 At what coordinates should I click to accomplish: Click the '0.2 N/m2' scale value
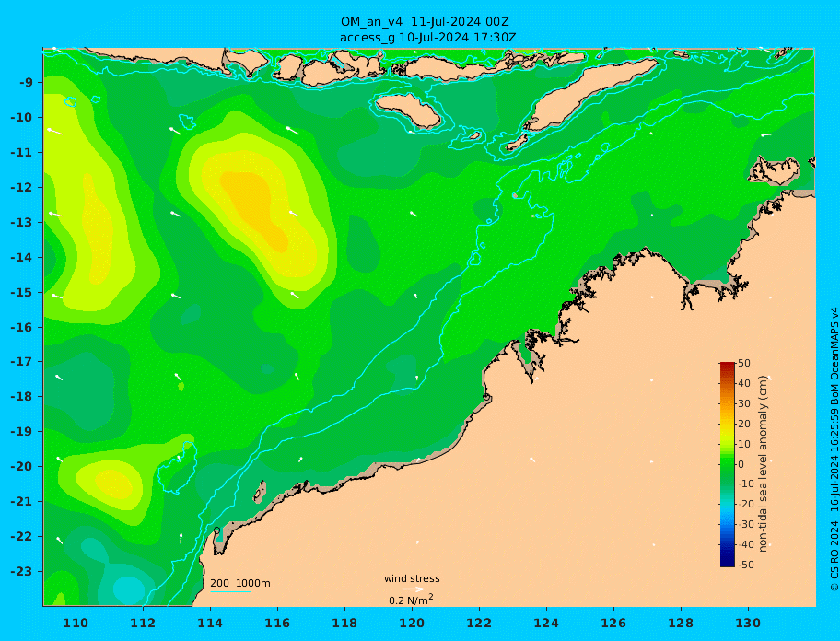pyautogui.click(x=411, y=600)
